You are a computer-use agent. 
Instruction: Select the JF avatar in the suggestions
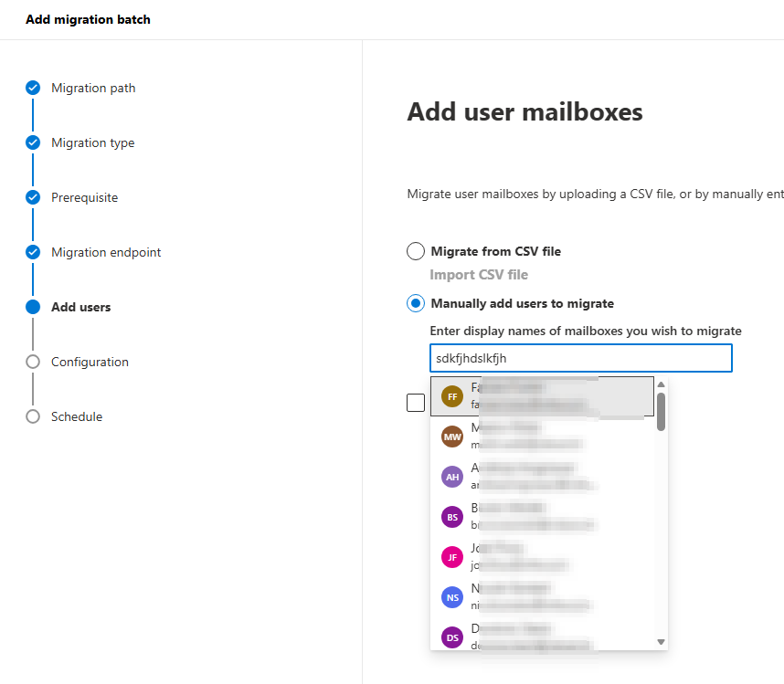tap(452, 558)
